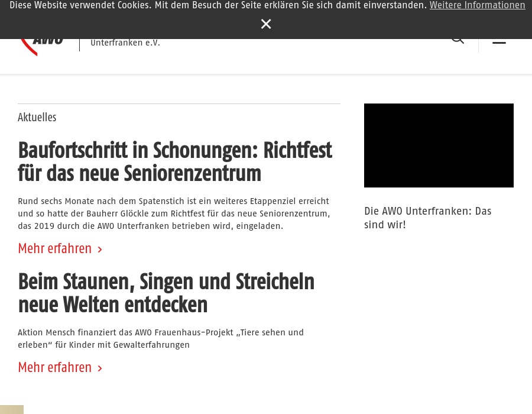Open the 'Baufortschritt in Schonungen' headline
The width and height of the screenshot is (532, 414).
pyautogui.click(x=174, y=162)
